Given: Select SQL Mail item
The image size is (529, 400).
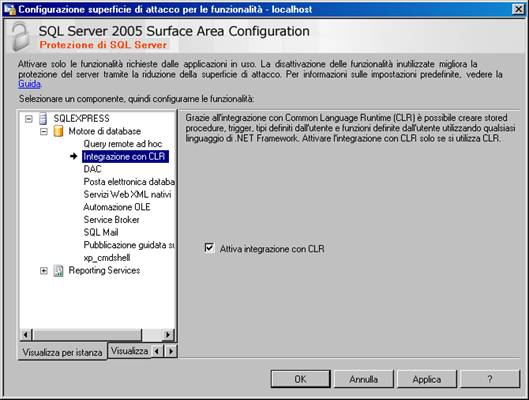Looking at the screenshot, I should pos(101,232).
